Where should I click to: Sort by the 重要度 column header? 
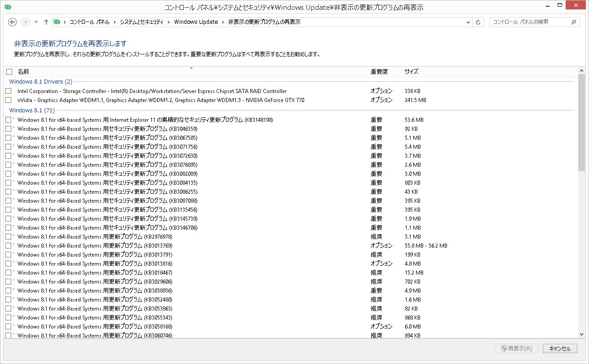coord(385,71)
